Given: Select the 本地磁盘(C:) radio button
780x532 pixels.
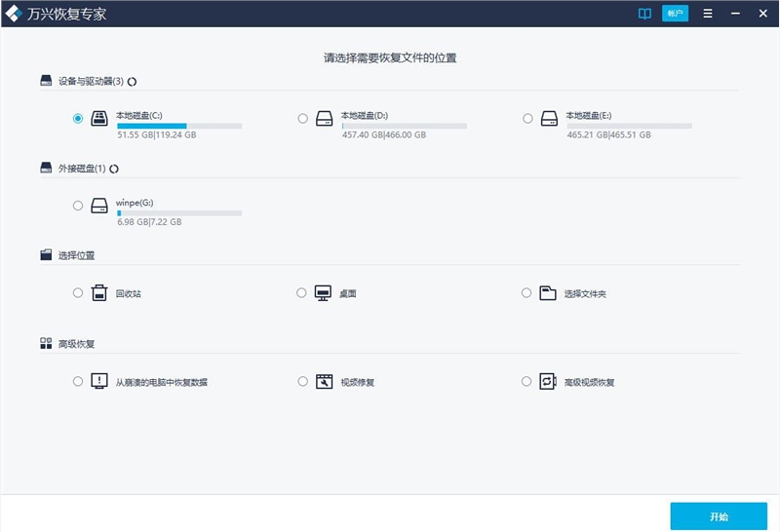Looking at the screenshot, I should point(78,118).
